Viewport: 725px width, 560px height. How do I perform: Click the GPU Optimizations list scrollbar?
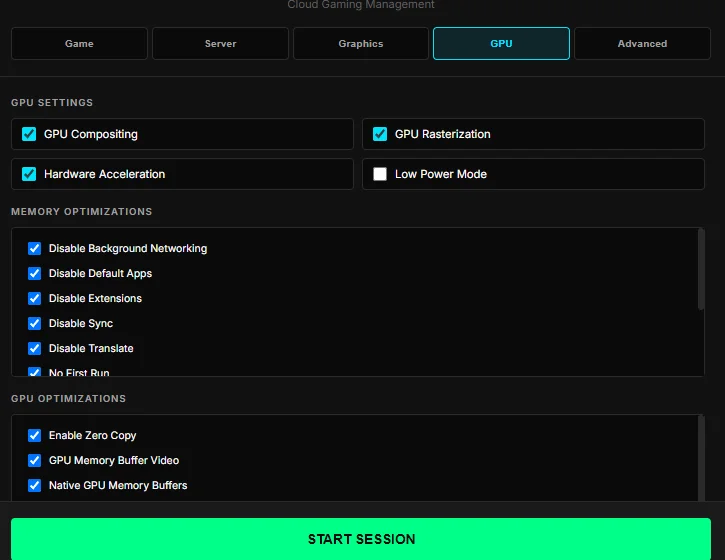[701, 458]
